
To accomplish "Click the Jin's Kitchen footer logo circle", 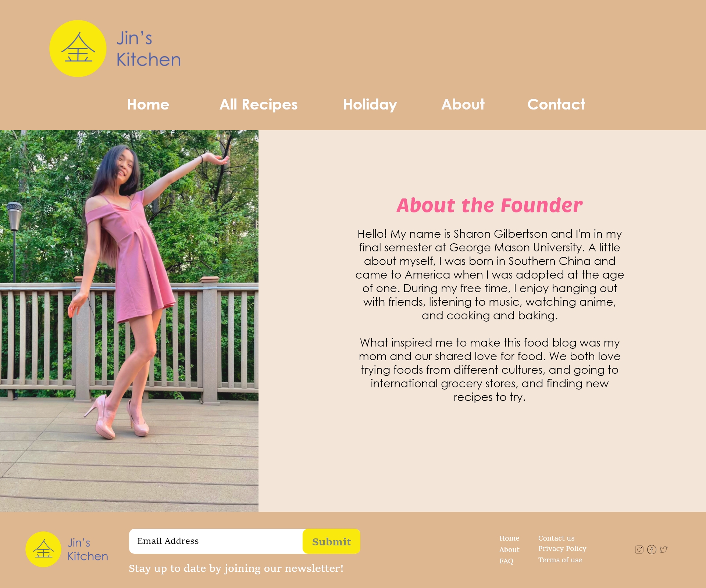I will pos(43,549).
